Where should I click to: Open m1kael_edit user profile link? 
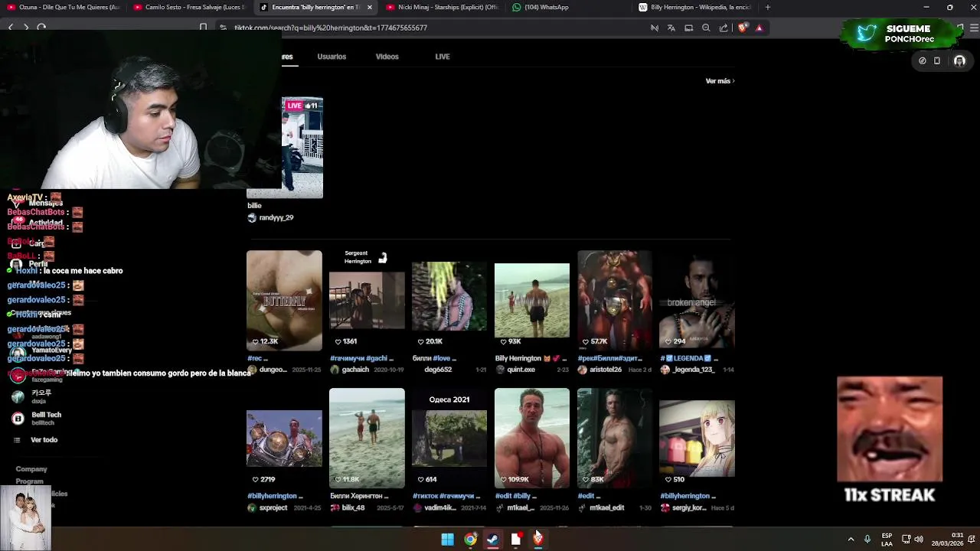(x=606, y=508)
